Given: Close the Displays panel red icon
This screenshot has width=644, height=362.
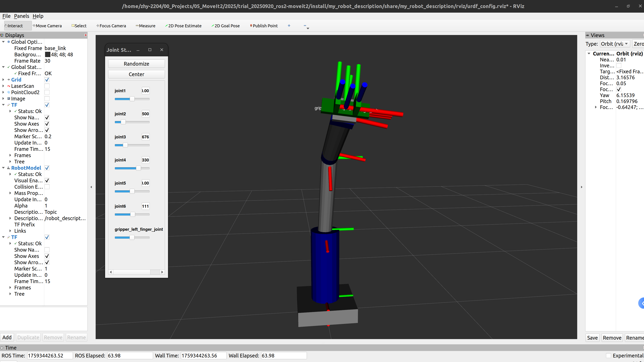Looking at the screenshot, I should click(86, 35).
